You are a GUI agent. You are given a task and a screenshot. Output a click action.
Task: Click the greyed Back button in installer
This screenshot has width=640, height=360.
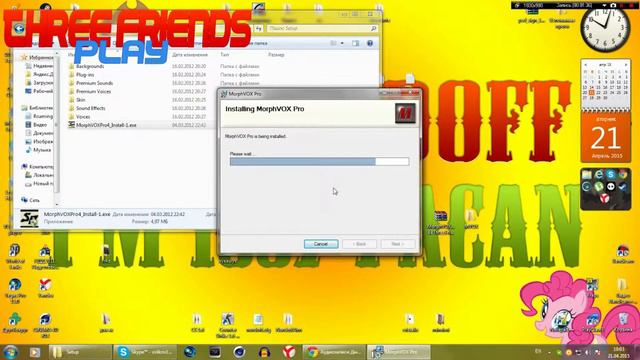(x=359, y=244)
